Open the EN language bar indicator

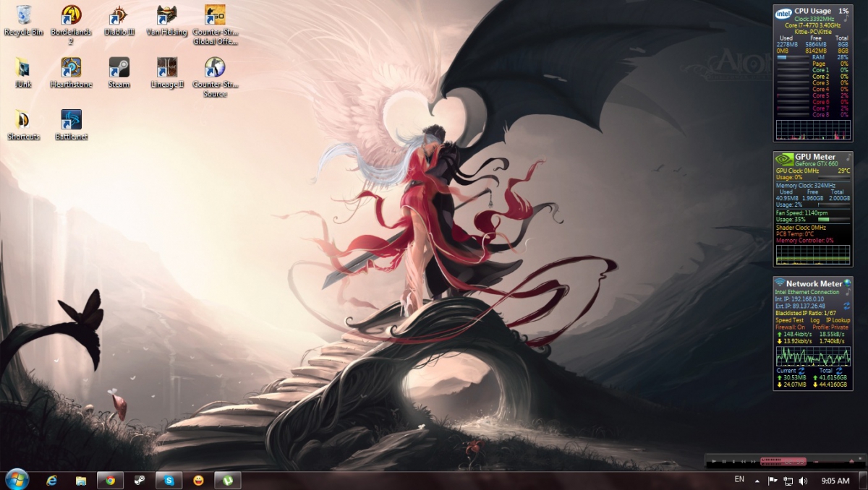coord(739,479)
